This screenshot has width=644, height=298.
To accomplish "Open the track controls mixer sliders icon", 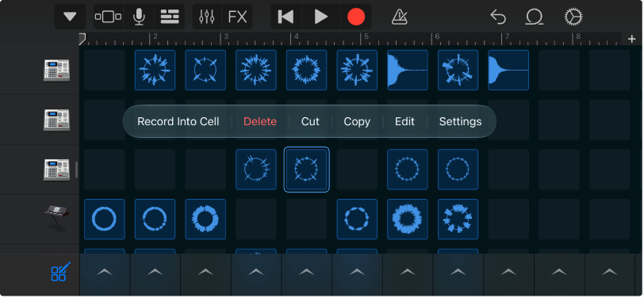I will click(x=206, y=17).
